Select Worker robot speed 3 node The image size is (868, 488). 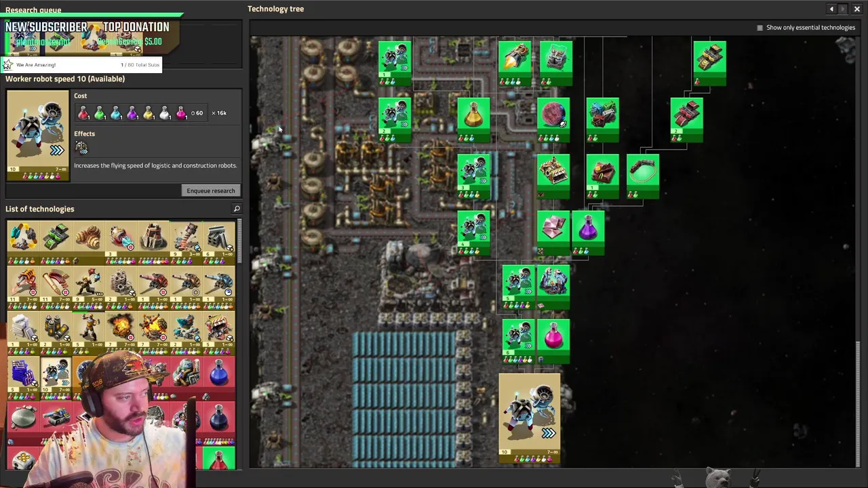click(x=473, y=177)
